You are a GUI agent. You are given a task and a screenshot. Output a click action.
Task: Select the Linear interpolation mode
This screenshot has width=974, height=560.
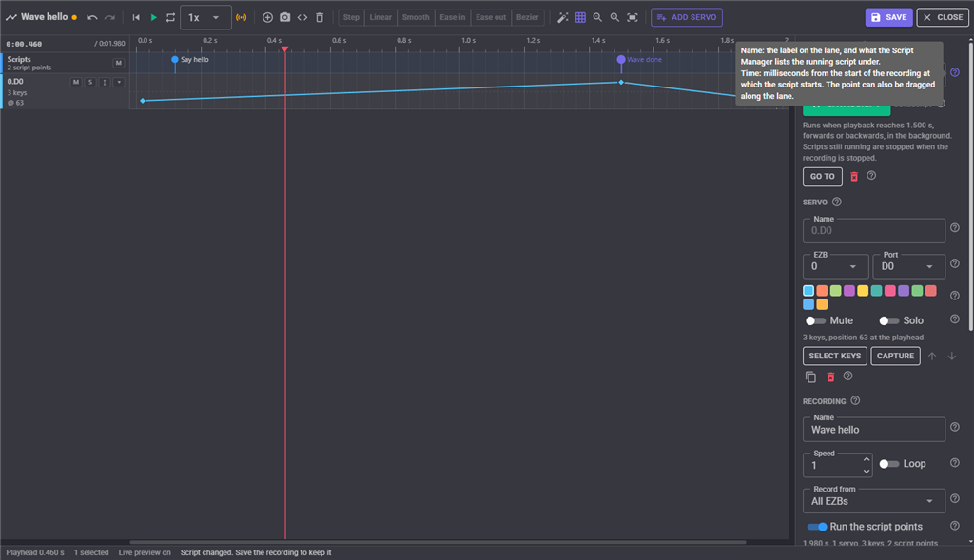[380, 17]
